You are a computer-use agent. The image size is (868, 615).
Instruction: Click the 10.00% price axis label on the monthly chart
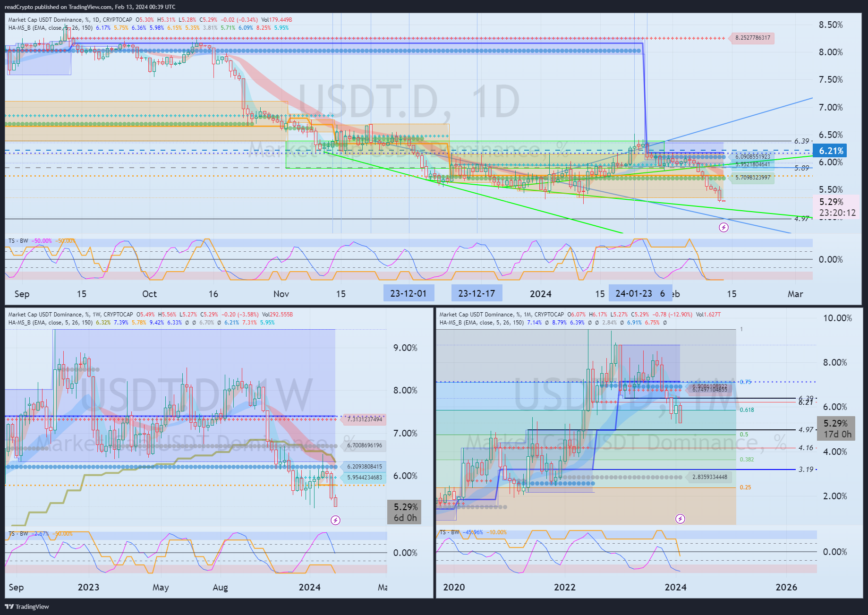[x=837, y=318]
